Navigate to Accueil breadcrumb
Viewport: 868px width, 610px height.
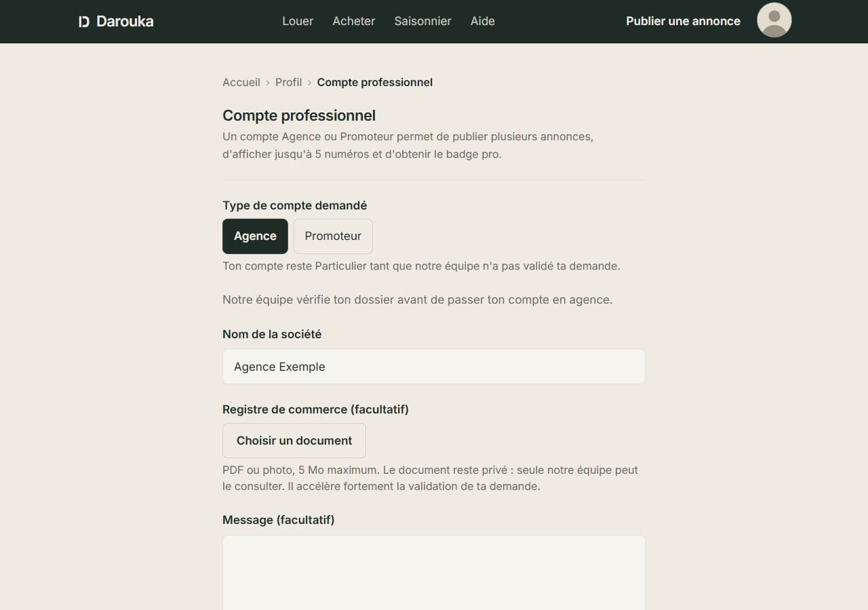(x=241, y=82)
